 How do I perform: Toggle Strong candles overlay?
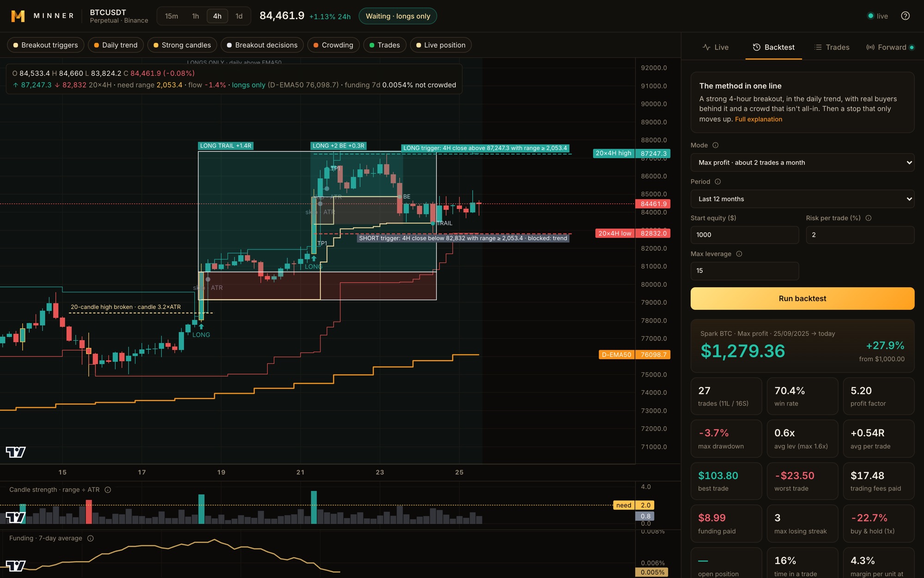(x=182, y=45)
